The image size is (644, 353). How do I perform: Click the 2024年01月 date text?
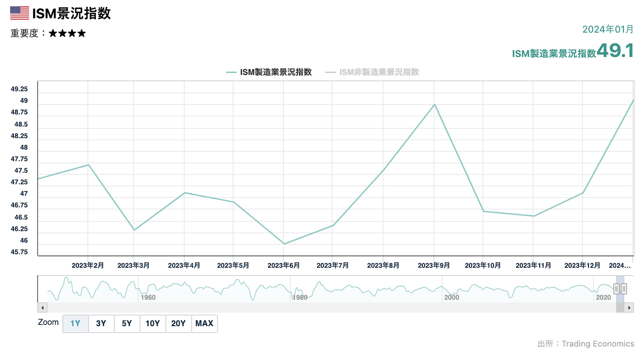point(608,29)
